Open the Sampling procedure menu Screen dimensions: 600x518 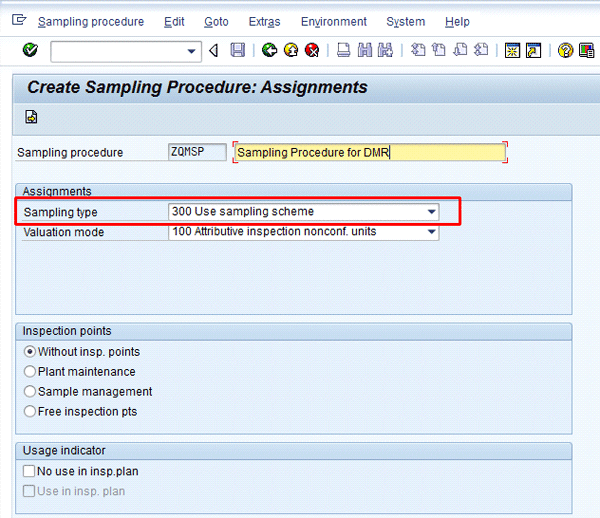[x=91, y=22]
